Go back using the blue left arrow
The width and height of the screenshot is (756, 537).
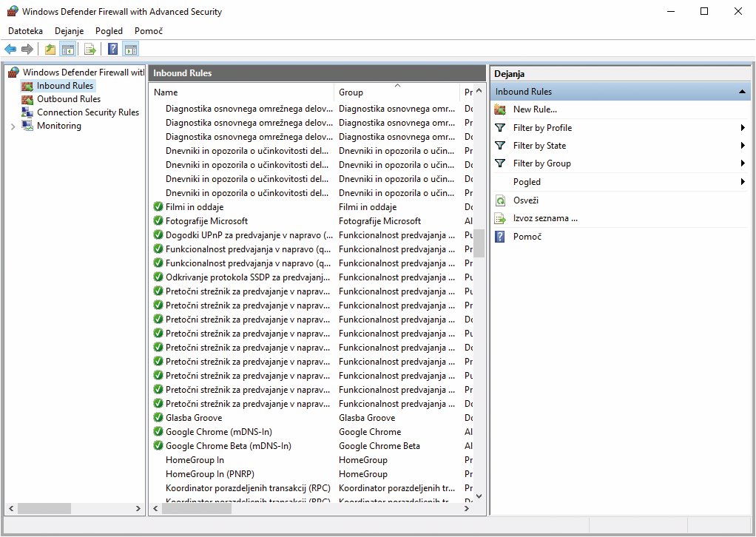point(10,49)
